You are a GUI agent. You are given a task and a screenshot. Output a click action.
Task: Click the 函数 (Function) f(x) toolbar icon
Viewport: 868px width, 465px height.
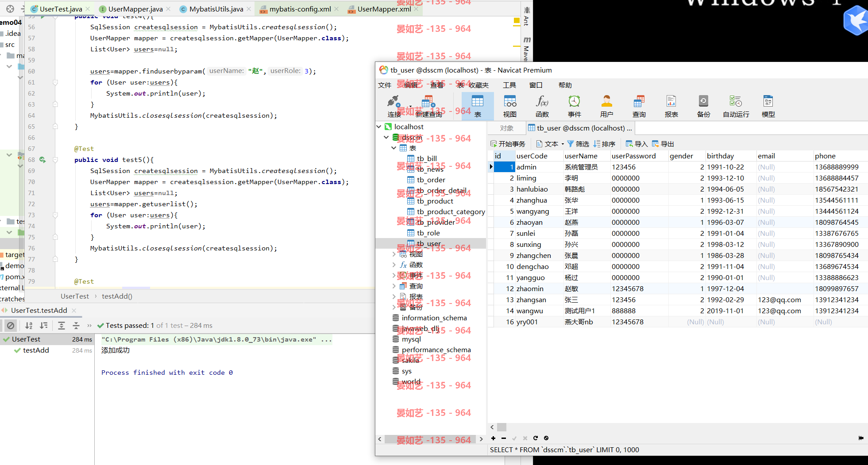click(542, 106)
